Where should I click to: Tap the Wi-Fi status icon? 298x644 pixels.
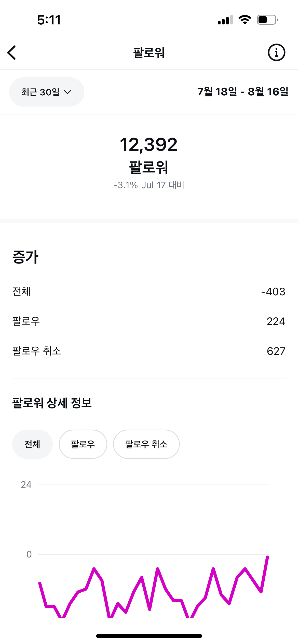pos(245,20)
